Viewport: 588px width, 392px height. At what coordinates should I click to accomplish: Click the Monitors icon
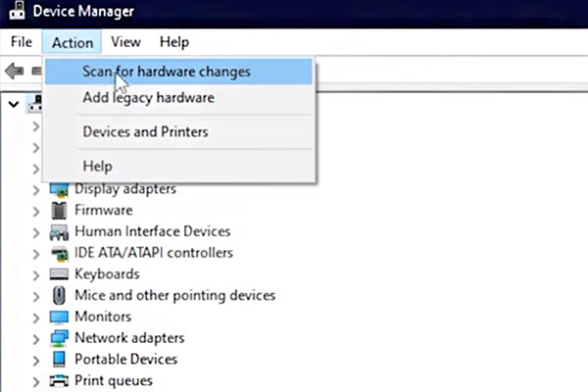point(59,318)
